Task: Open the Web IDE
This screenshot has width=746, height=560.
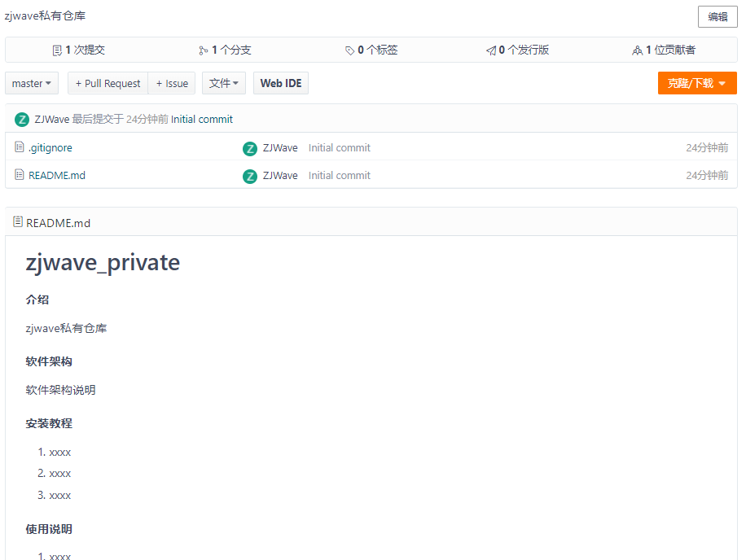Action: pos(281,83)
